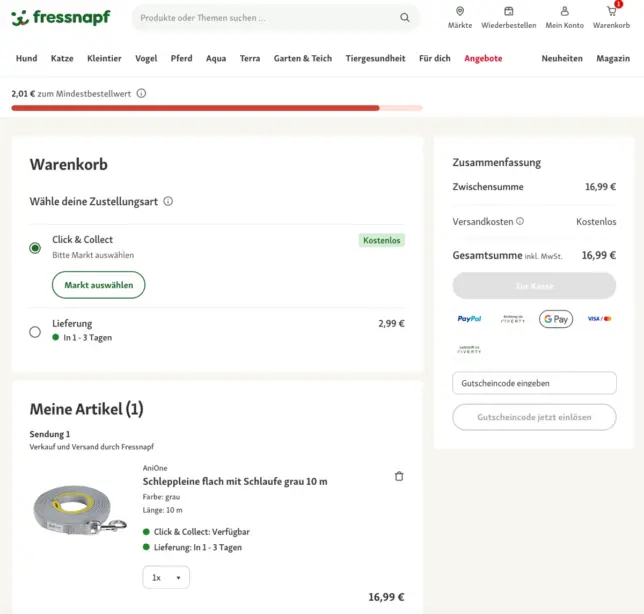
Task: Show info about Mindestbestellwert
Action: pos(141,93)
